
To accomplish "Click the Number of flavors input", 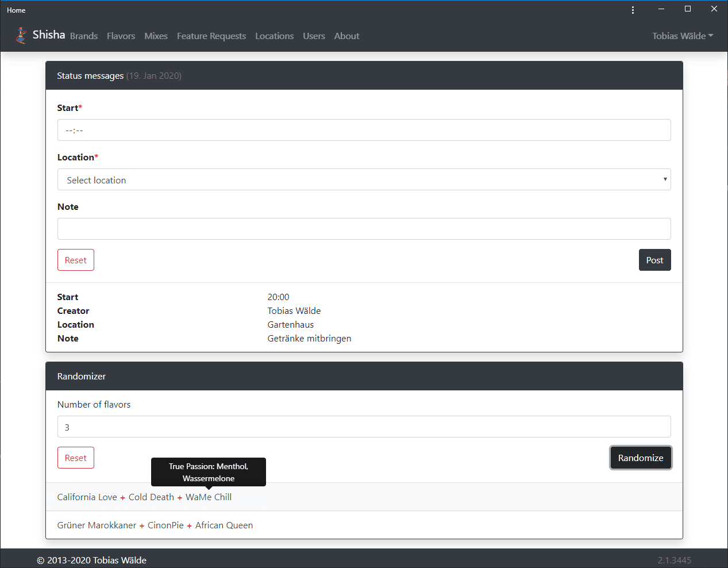I will pyautogui.click(x=364, y=427).
